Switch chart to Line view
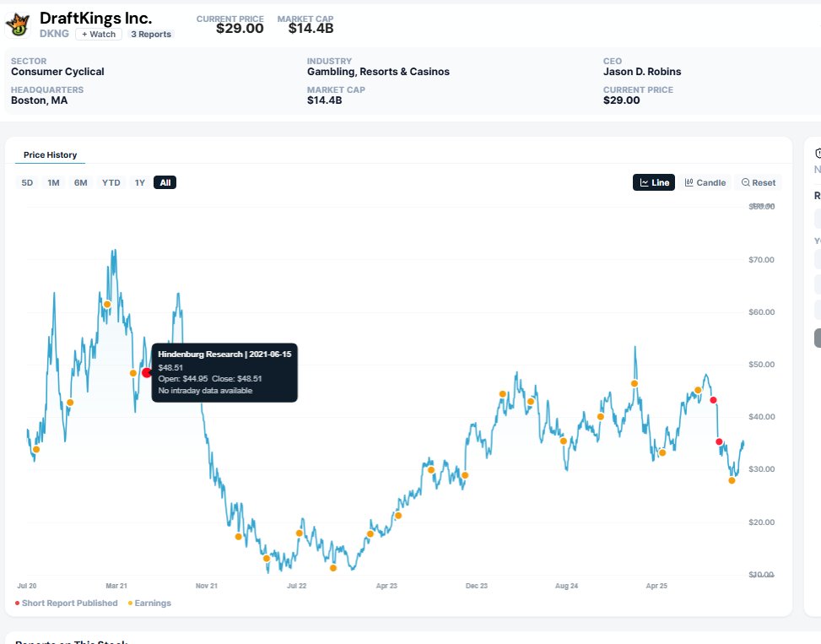The height and width of the screenshot is (644, 821). [653, 182]
